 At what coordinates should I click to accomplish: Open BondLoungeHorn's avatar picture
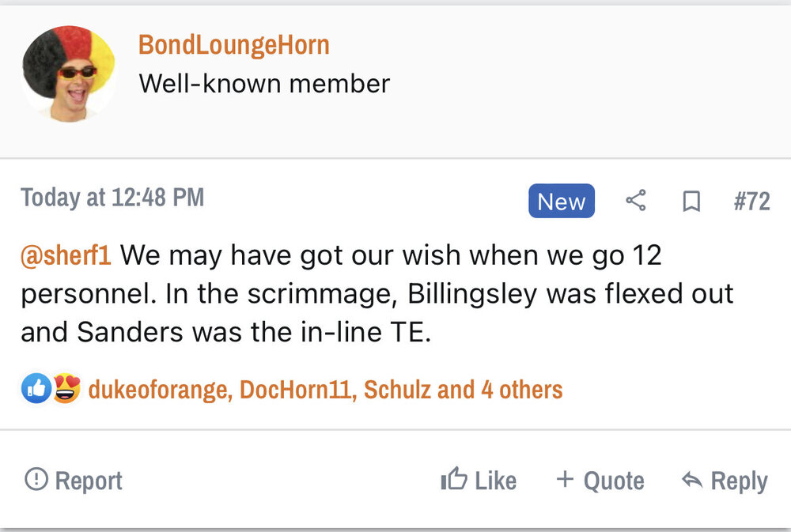(68, 73)
